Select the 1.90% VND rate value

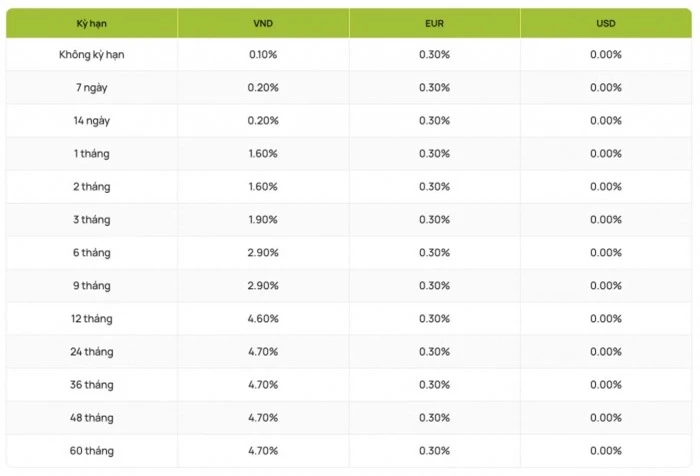pyautogui.click(x=264, y=219)
